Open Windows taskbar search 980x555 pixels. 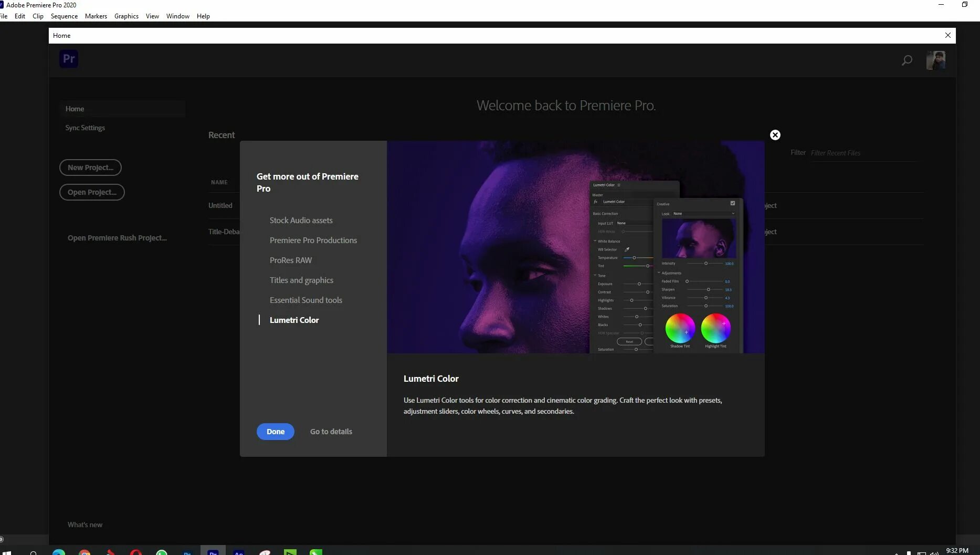tap(33, 552)
